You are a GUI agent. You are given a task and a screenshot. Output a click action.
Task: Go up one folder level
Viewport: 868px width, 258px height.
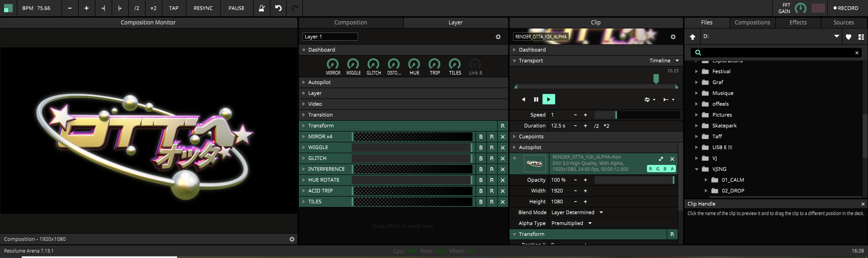click(x=693, y=37)
